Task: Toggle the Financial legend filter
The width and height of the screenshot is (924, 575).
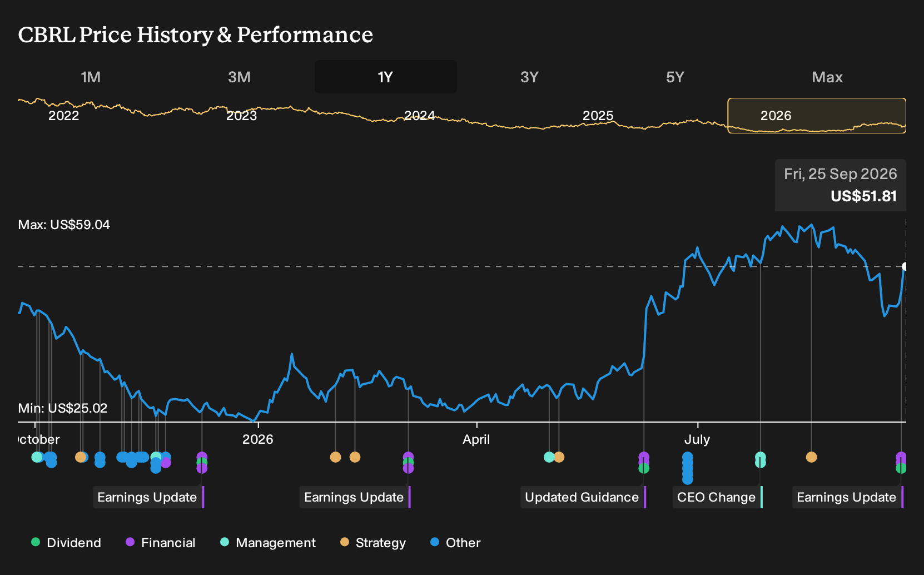Action: pyautogui.click(x=161, y=543)
